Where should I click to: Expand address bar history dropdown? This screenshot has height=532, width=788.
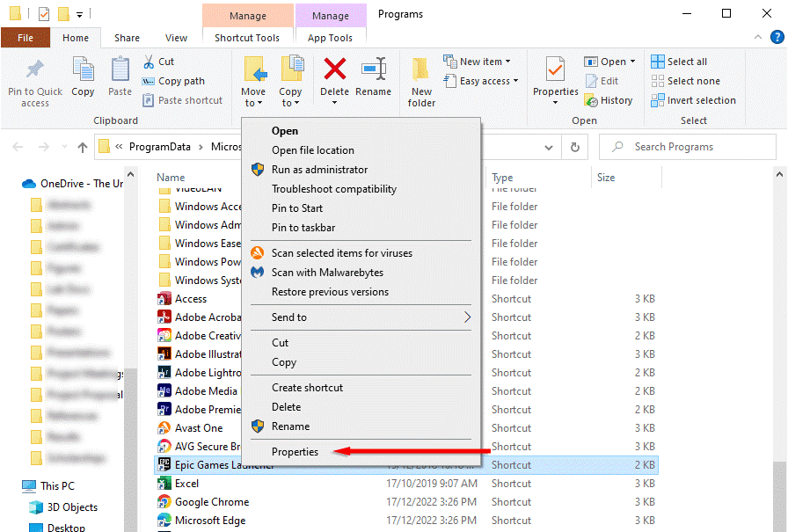click(x=549, y=147)
